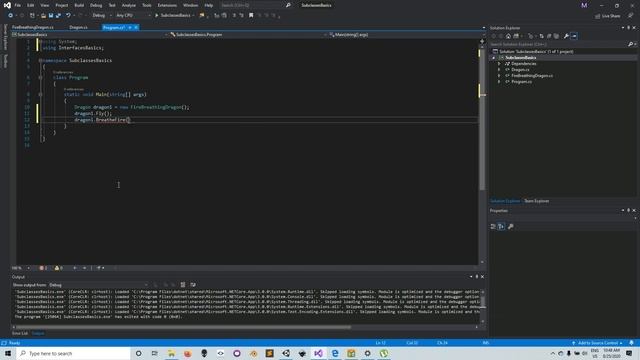This screenshot has height=360, width=640.
Task: Open the Extensions menu
Action: tap(167, 5)
